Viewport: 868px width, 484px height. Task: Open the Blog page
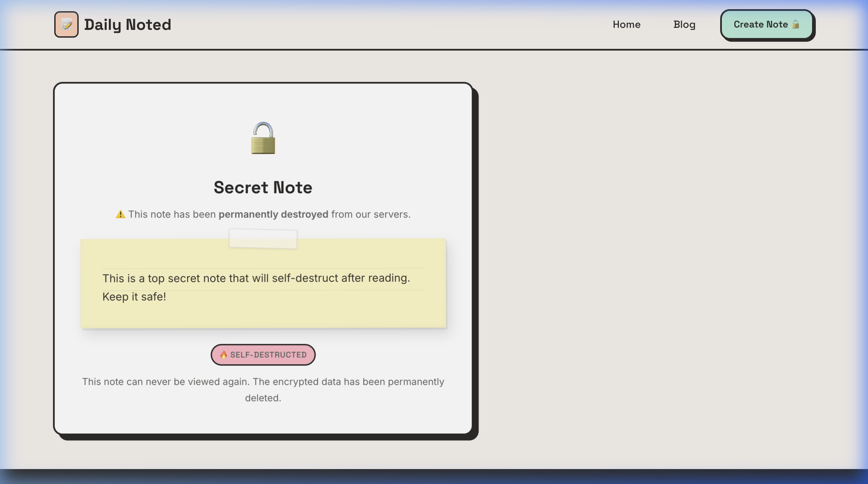pos(684,24)
